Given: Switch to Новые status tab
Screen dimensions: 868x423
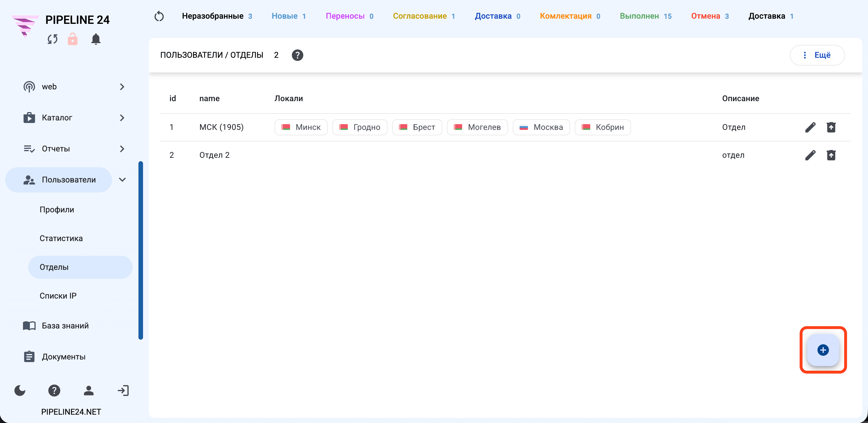Looking at the screenshot, I should pos(289,16).
